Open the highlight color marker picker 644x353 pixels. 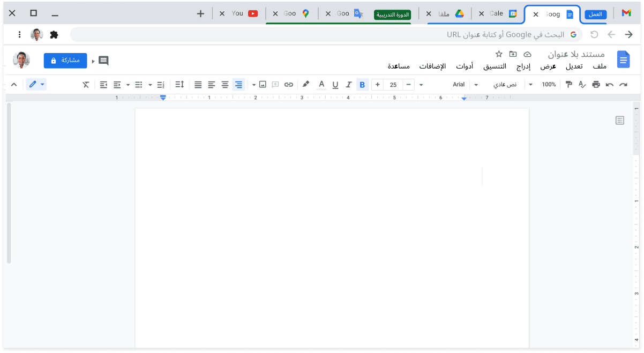point(306,85)
